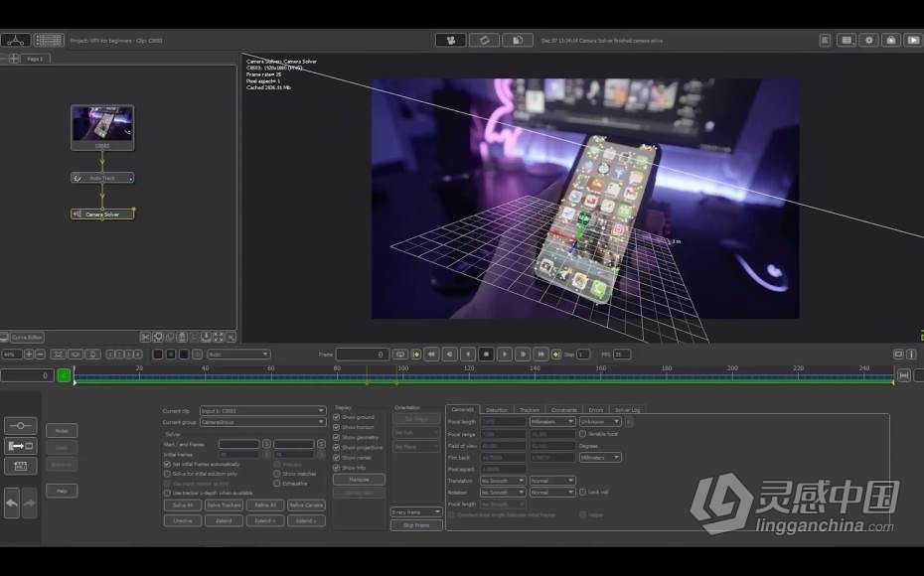Click the scissors cut icon in tree toolbar

pyautogui.click(x=145, y=337)
